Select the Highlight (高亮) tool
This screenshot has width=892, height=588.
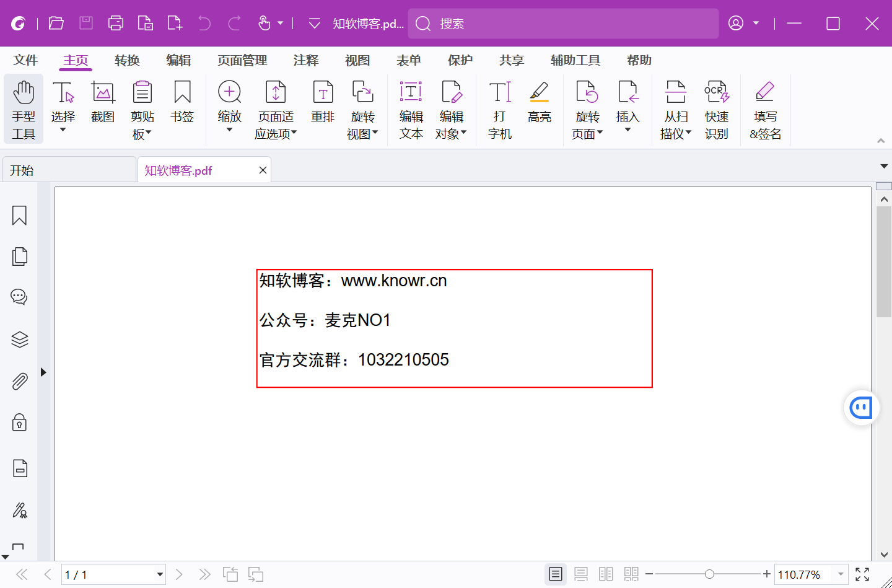540,102
